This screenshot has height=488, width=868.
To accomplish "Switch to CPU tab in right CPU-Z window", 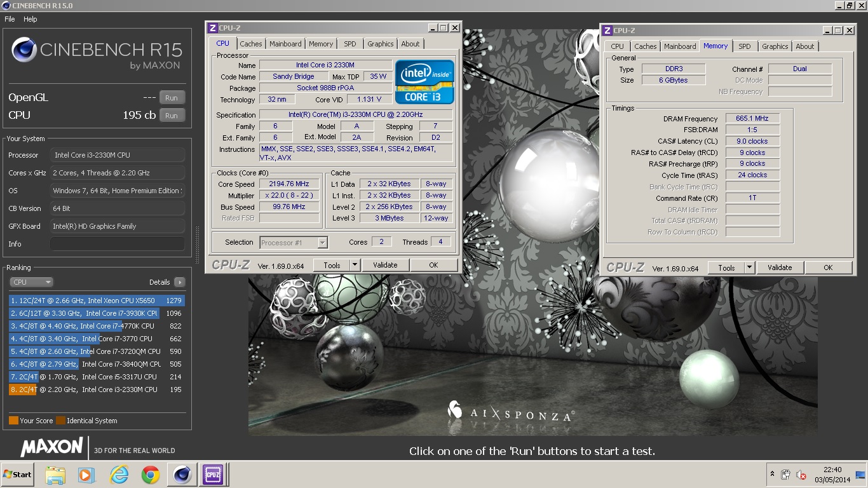I will coord(617,46).
